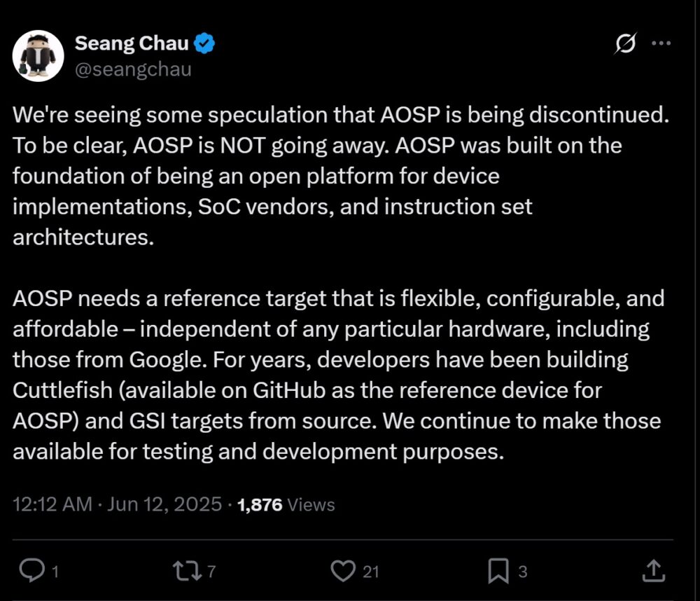Open the more options menu
This screenshot has width=700, height=601.
click(x=660, y=43)
